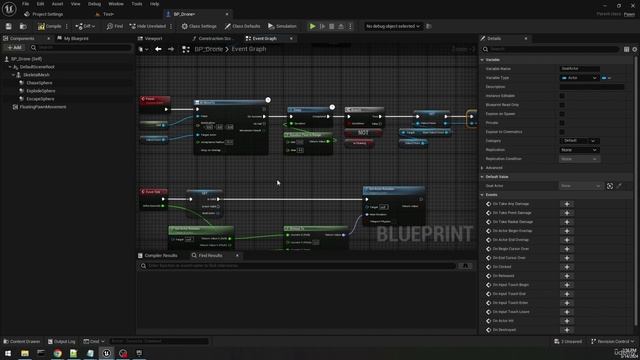Click the Details search field
The width and height of the screenshot is (640, 360).
tap(550, 49)
